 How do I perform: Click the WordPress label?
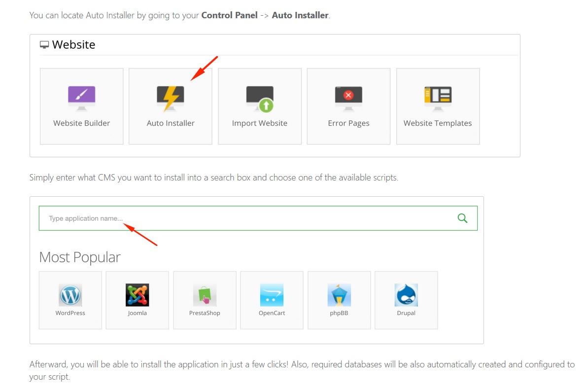pos(70,313)
